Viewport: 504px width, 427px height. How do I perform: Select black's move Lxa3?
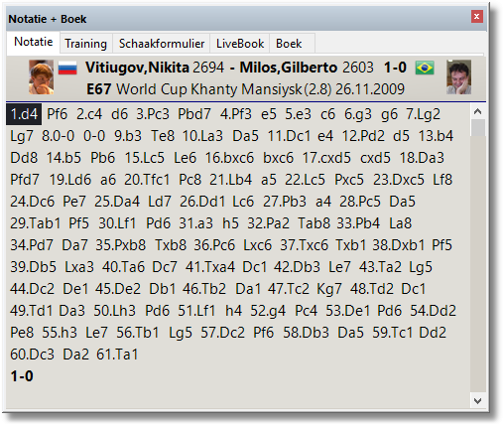79,267
